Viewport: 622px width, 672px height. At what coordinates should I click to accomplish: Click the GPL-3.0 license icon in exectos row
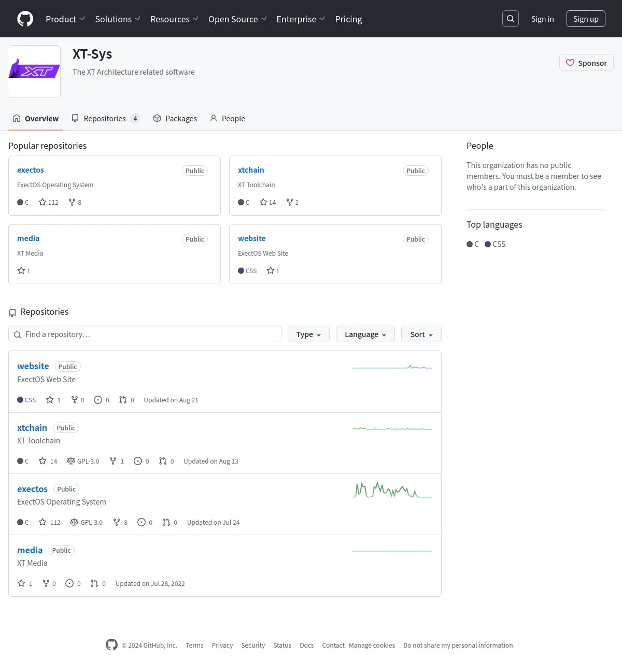click(x=74, y=522)
